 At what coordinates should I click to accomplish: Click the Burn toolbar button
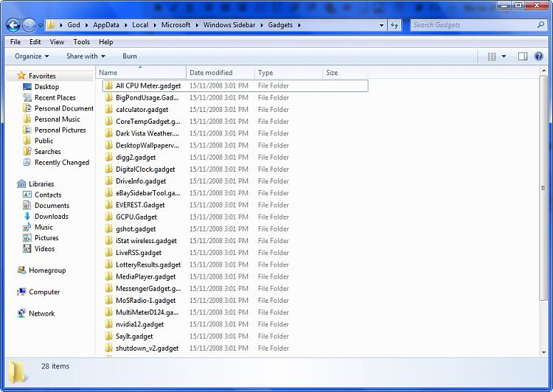tap(130, 57)
